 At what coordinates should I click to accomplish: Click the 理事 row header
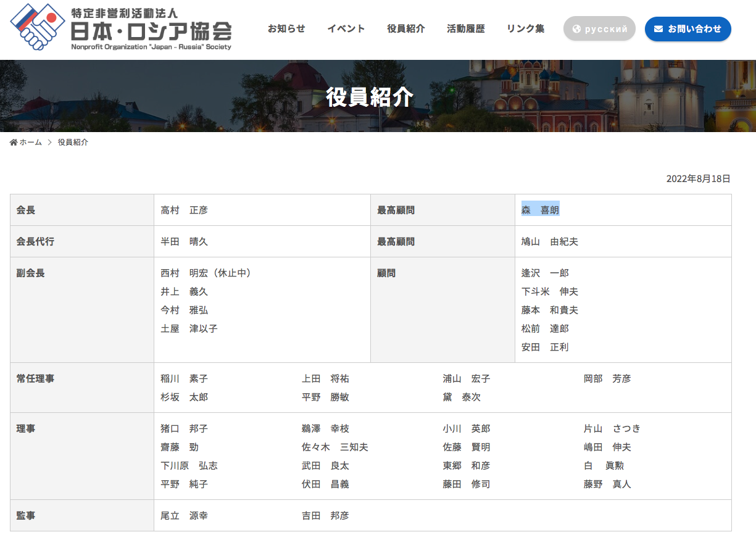[x=82, y=456]
